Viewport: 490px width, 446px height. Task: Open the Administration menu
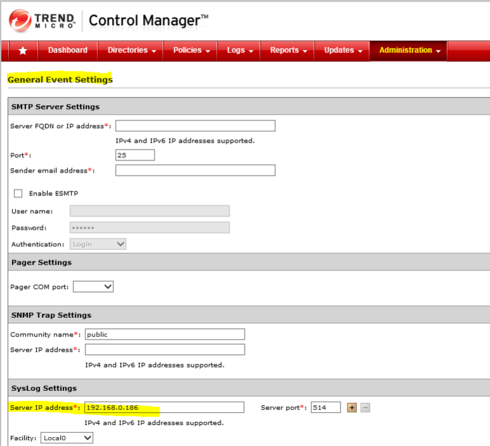pyautogui.click(x=409, y=50)
